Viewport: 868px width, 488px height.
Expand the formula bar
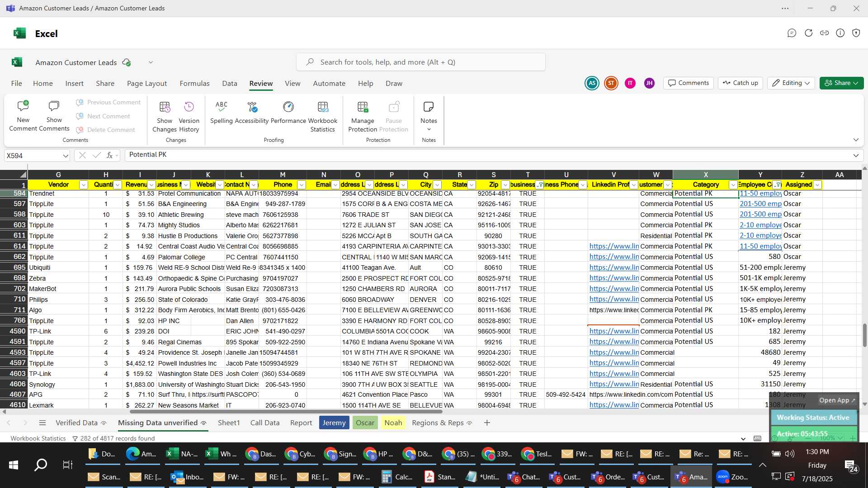click(x=855, y=155)
